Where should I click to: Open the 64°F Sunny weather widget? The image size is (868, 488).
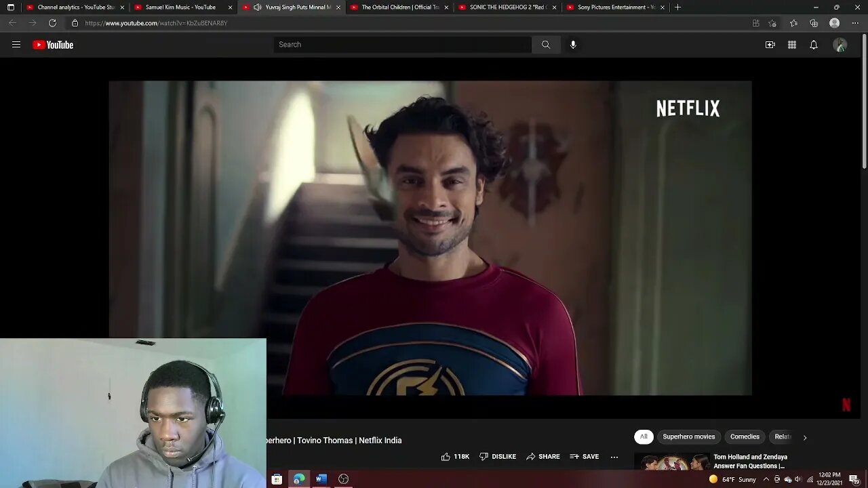[x=732, y=479]
